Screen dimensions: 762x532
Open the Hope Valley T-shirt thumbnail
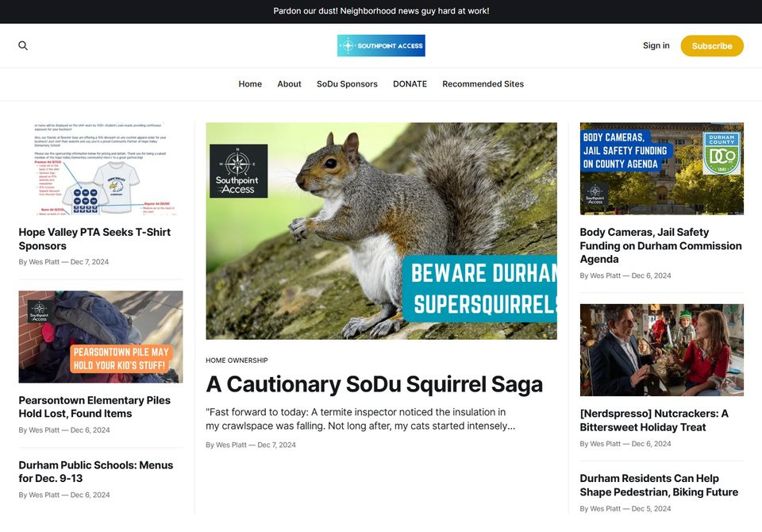tap(101, 169)
